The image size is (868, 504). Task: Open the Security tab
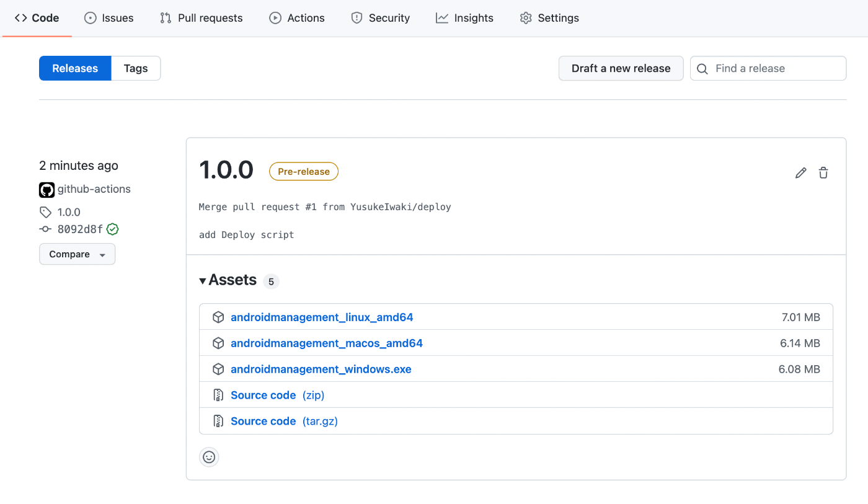tap(381, 18)
